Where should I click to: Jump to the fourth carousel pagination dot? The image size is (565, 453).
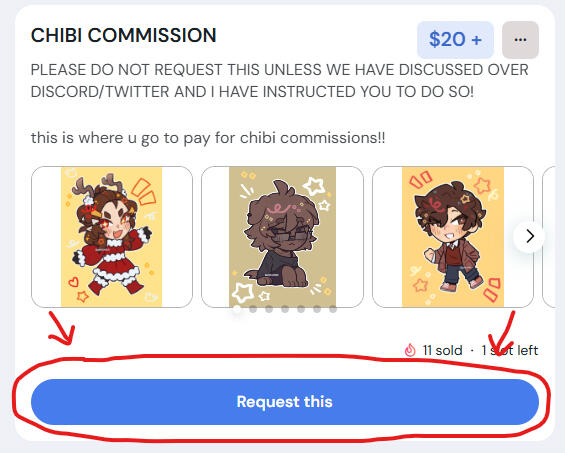[x=285, y=309]
